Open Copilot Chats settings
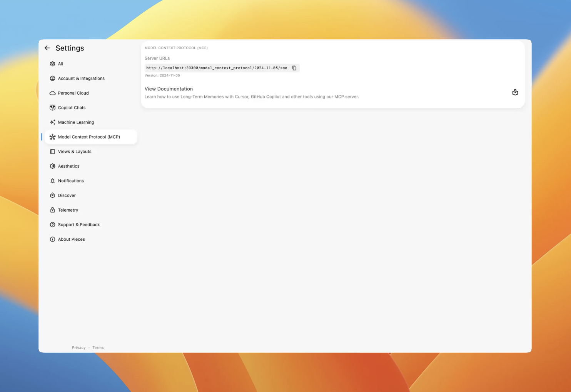 pyautogui.click(x=91, y=108)
